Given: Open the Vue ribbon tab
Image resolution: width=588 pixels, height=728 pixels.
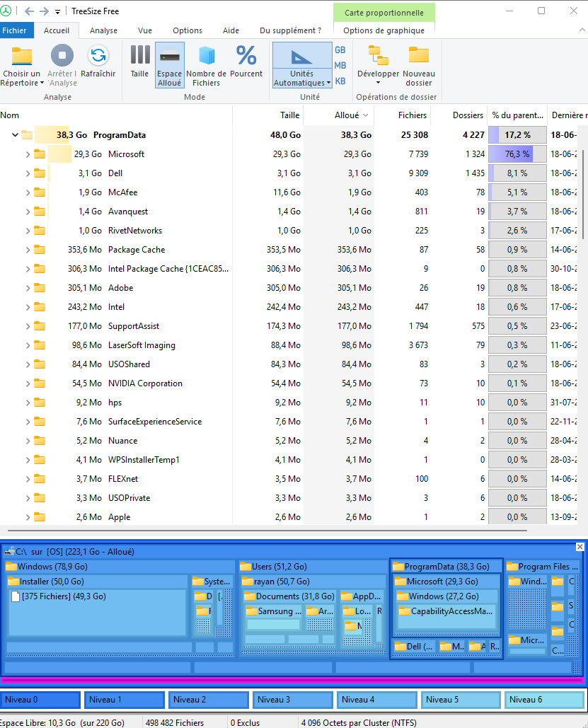Looking at the screenshot, I should (x=145, y=30).
